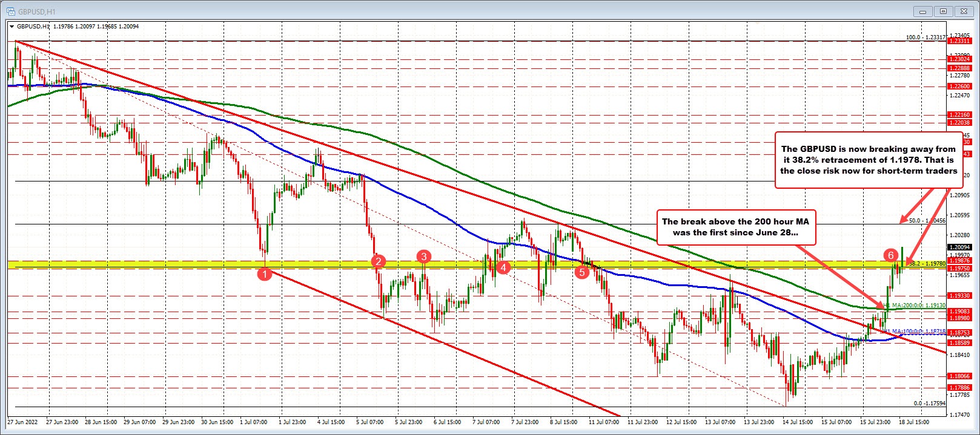
Task: Click the red price tag 1.19876
Action: [959, 261]
